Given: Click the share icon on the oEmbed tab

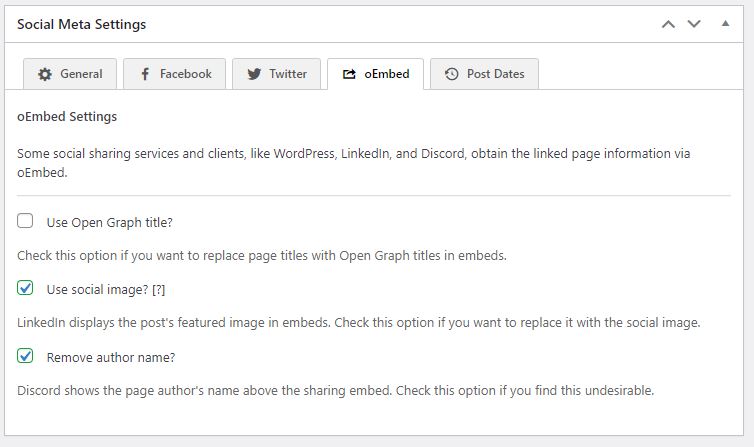Looking at the screenshot, I should pyautogui.click(x=348, y=74).
